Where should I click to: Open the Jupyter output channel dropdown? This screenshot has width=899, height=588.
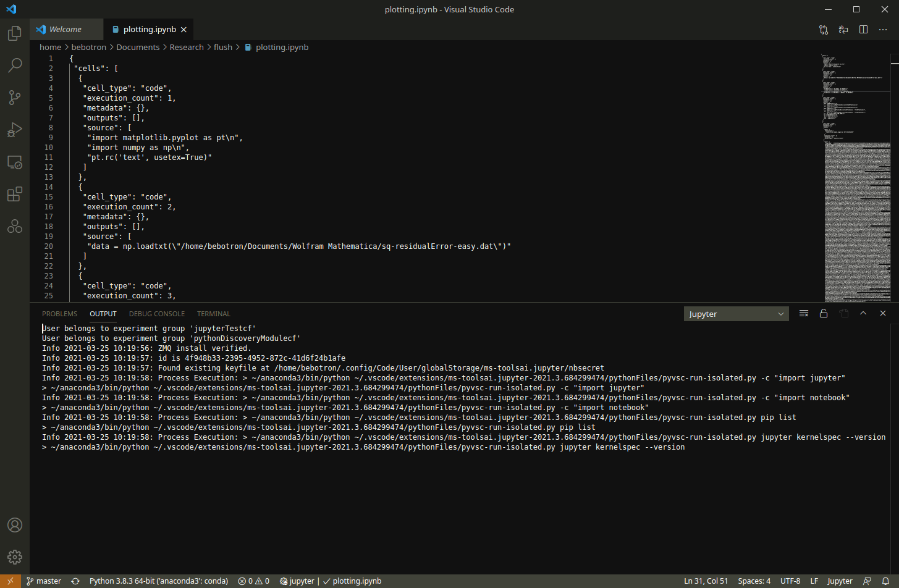[x=736, y=313]
